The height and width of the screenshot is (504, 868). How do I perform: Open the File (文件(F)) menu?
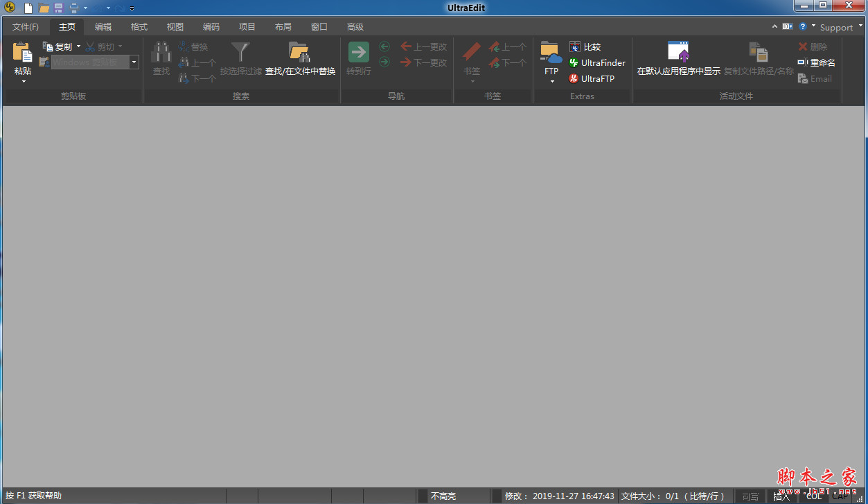pos(26,27)
